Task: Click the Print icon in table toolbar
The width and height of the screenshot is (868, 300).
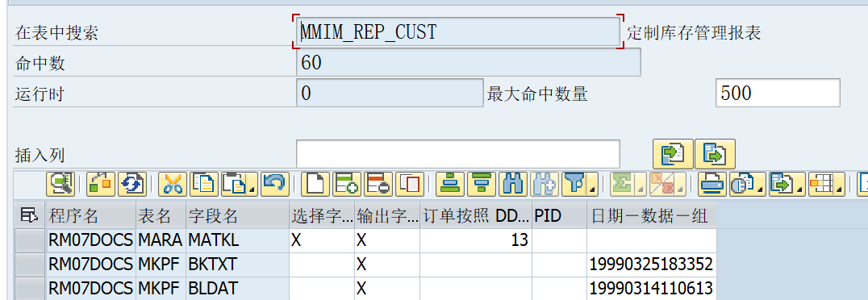Action: tap(712, 185)
